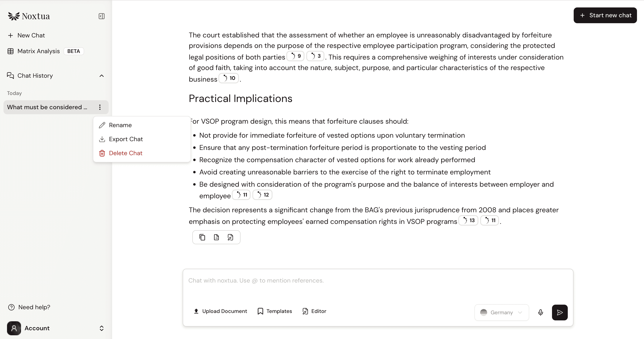Open the Germany jurisdiction dropdown
This screenshot has width=644, height=339.
(x=501, y=312)
